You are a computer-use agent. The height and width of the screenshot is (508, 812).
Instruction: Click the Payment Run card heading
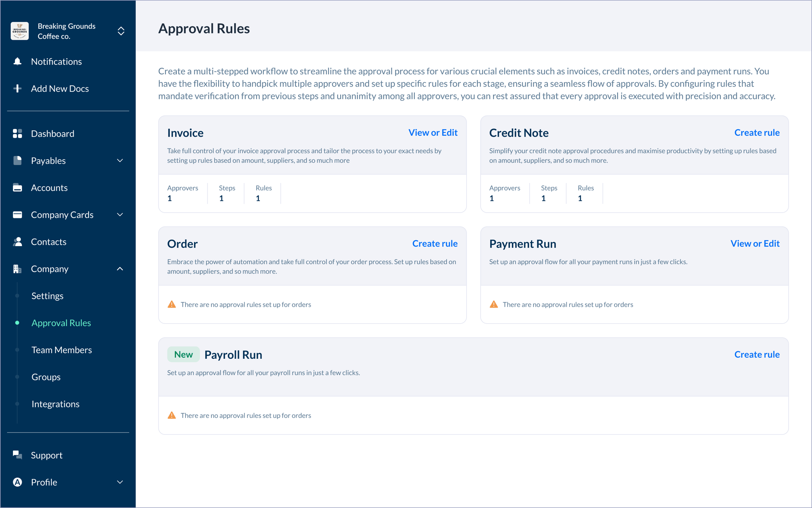point(523,243)
